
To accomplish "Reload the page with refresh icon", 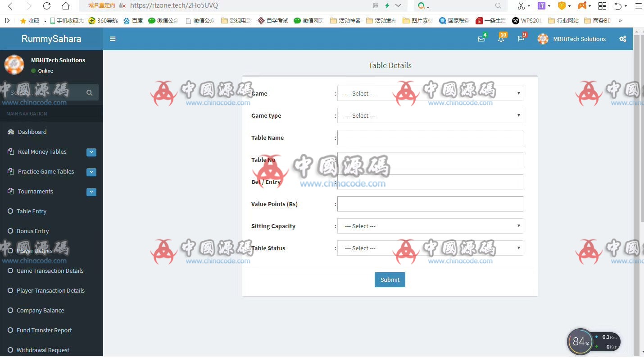I will 47,6.
